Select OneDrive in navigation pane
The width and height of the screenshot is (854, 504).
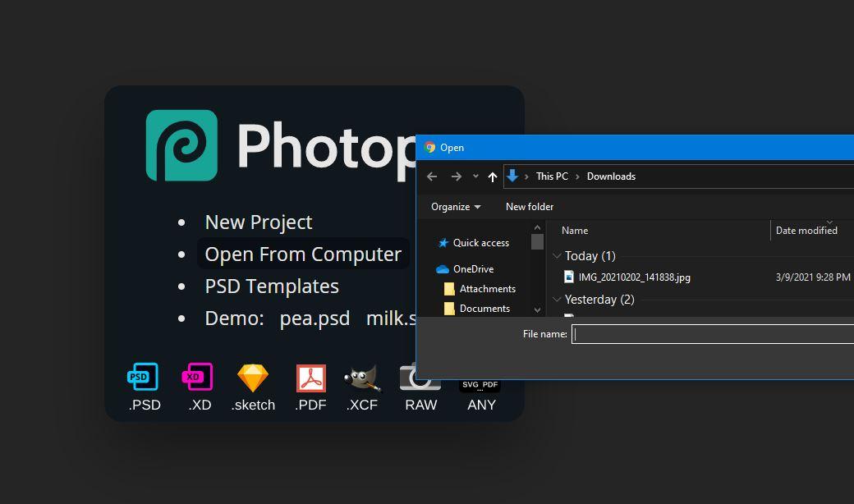point(473,269)
